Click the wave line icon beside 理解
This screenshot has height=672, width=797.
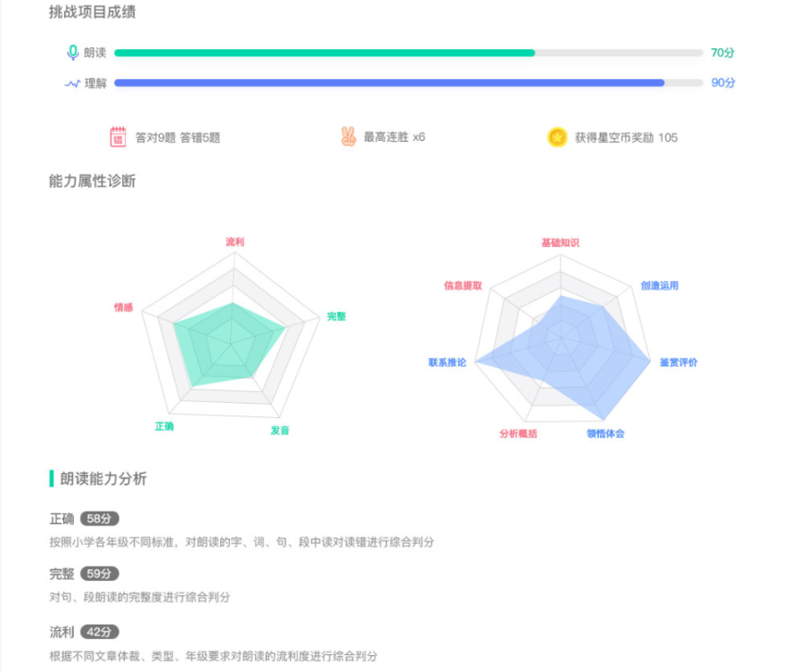72,84
